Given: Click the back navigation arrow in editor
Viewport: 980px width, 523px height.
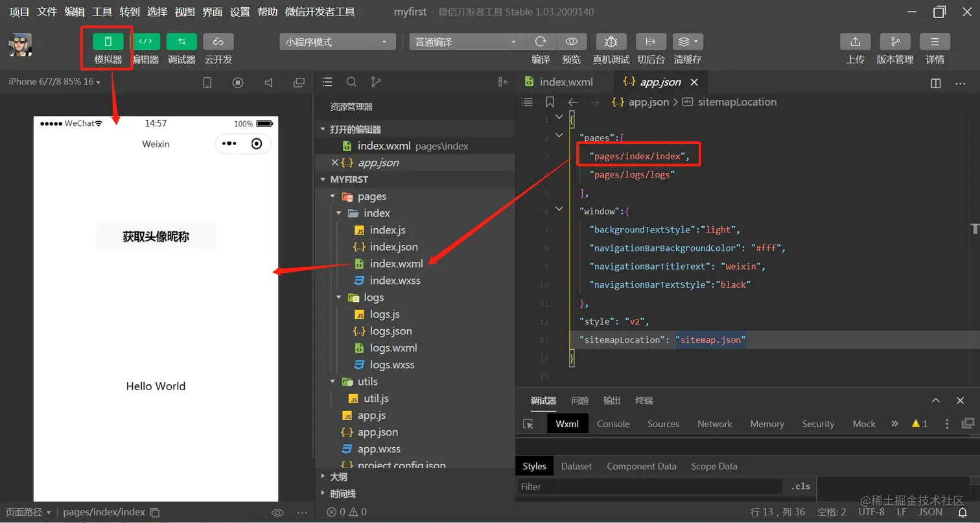Looking at the screenshot, I should (x=572, y=102).
